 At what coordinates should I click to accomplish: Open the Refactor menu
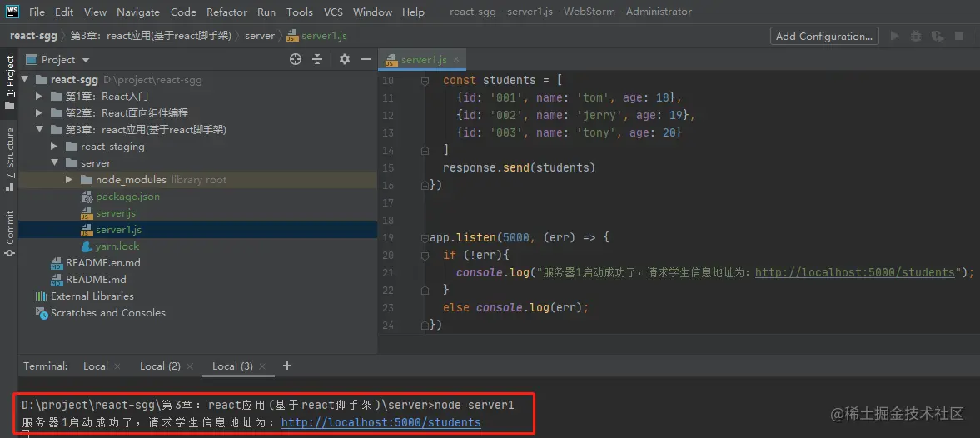227,12
